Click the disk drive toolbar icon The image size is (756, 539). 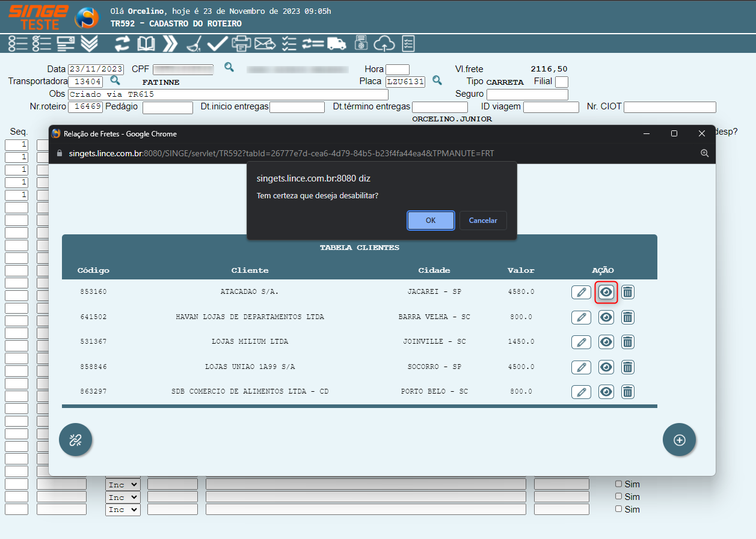361,44
